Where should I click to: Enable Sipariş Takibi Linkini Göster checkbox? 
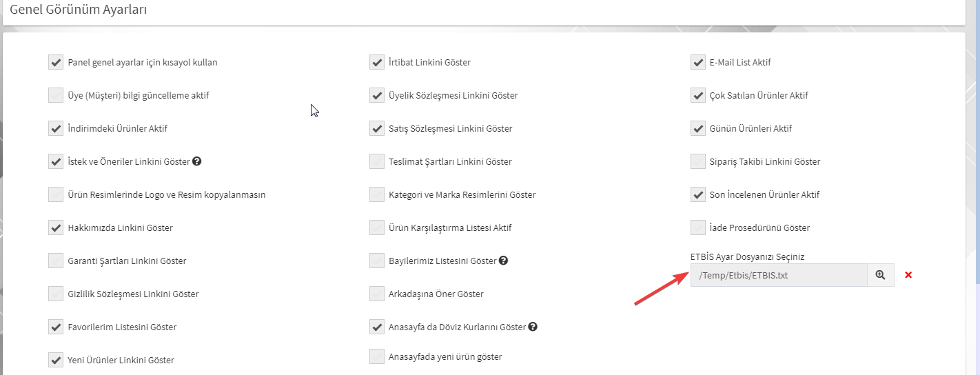698,161
